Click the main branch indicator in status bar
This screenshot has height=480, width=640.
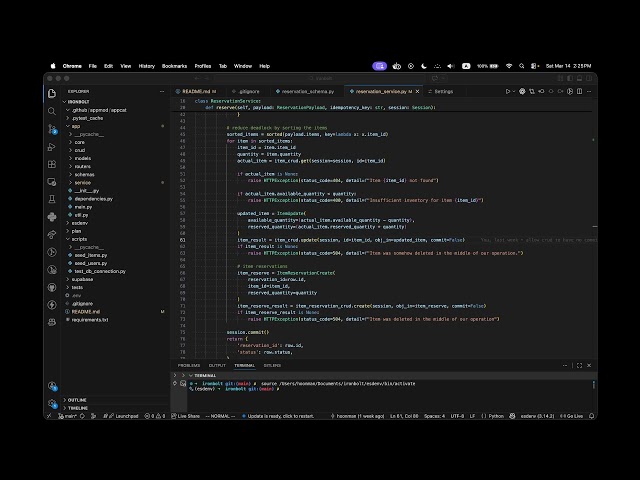(x=68, y=416)
